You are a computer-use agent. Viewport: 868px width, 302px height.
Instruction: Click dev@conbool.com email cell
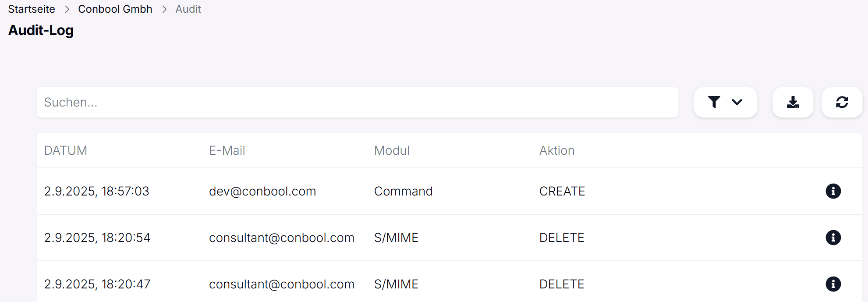point(262,191)
